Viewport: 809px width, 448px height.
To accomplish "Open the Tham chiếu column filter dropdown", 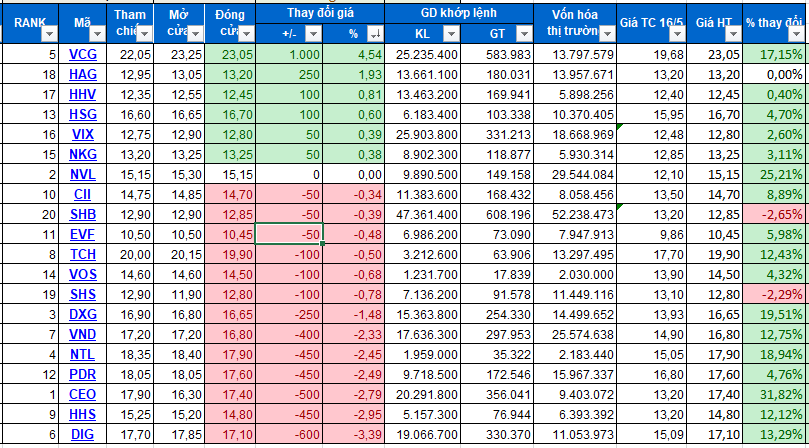I will click(145, 34).
